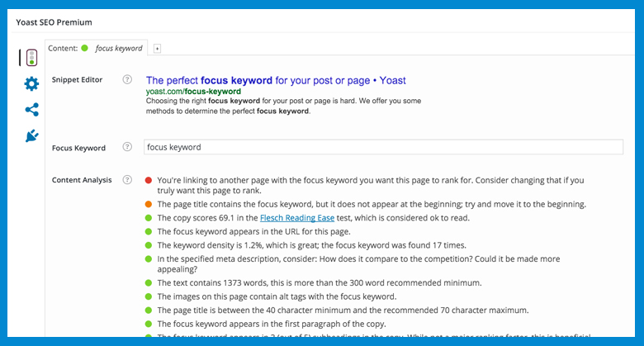
Task: Click the Snippet Editor label
Action: coord(78,80)
